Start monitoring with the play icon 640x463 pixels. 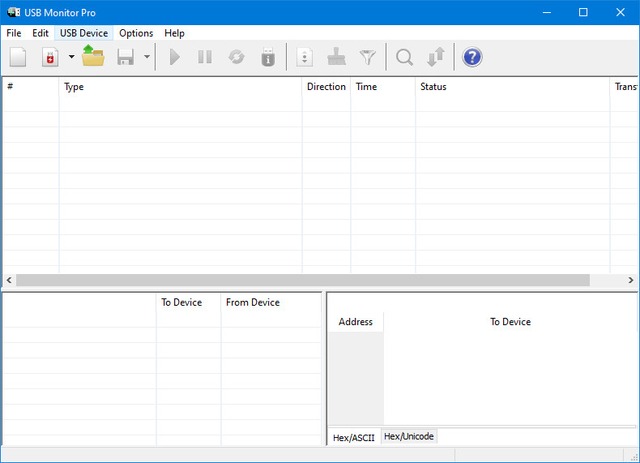pyautogui.click(x=175, y=57)
